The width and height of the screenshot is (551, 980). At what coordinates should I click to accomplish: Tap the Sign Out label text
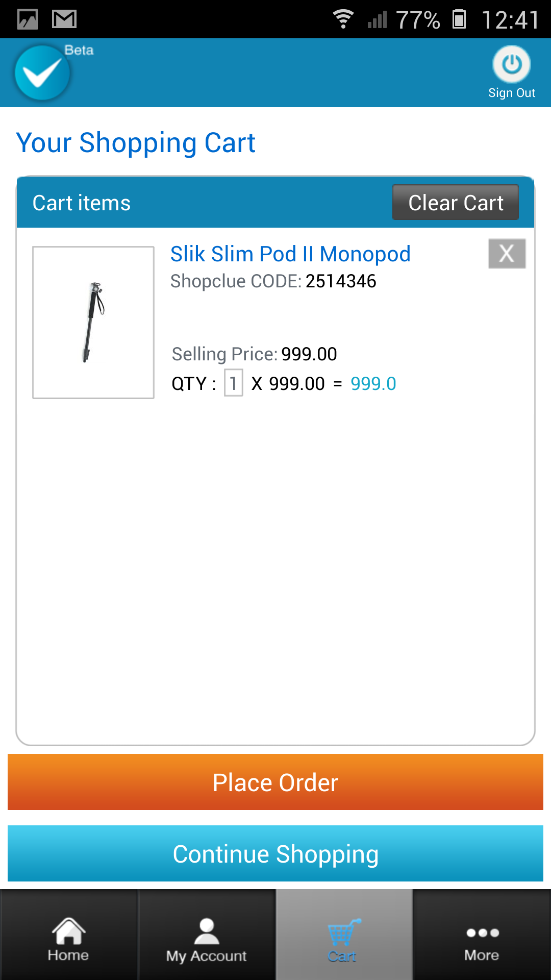point(511,93)
